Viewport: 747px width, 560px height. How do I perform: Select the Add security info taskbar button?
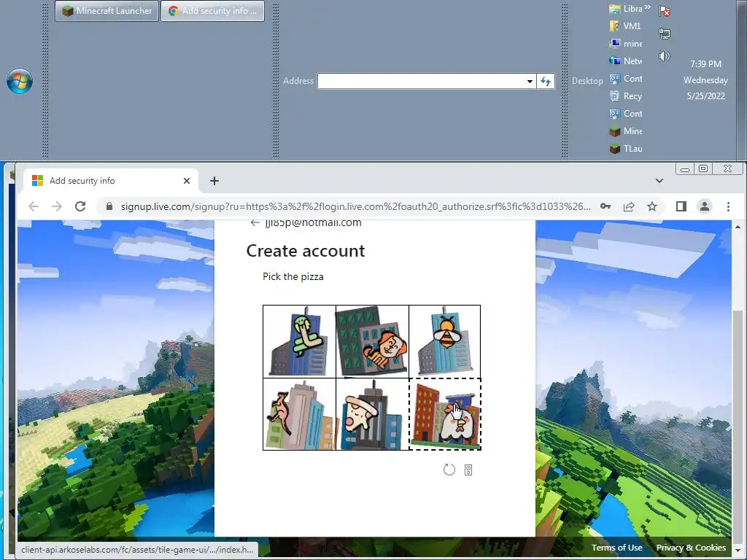pyautogui.click(x=212, y=10)
